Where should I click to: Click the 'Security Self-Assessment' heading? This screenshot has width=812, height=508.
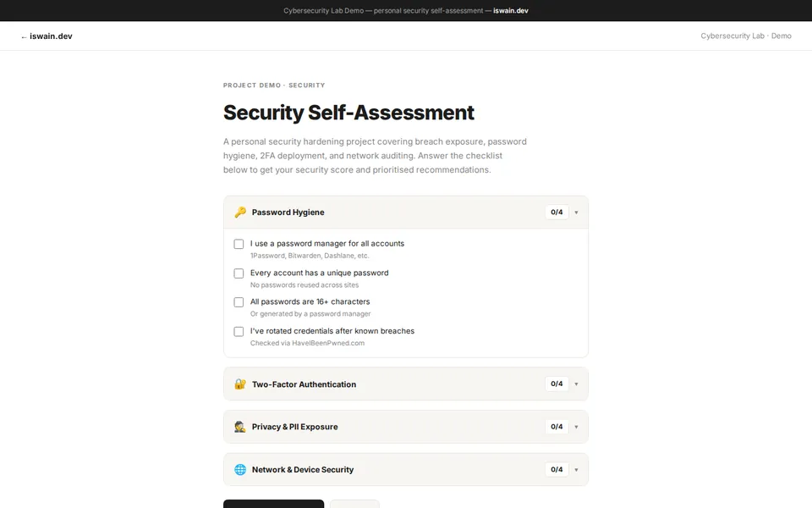tap(348, 113)
